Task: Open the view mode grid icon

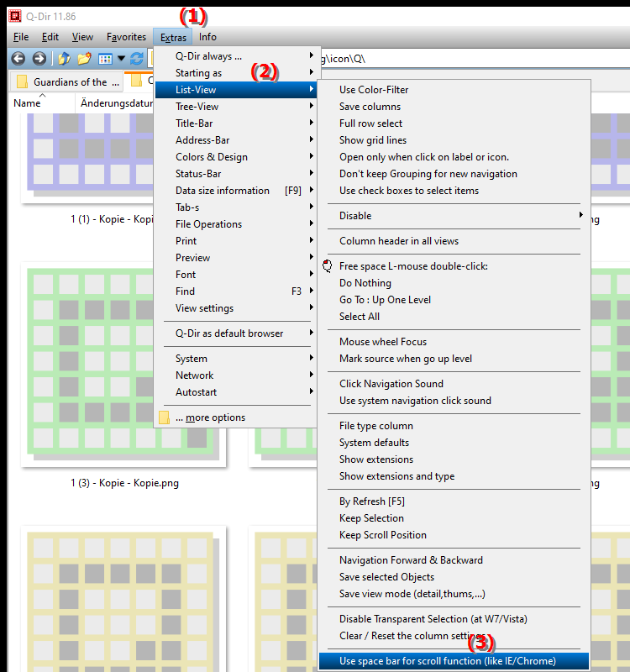Action: tap(105, 59)
